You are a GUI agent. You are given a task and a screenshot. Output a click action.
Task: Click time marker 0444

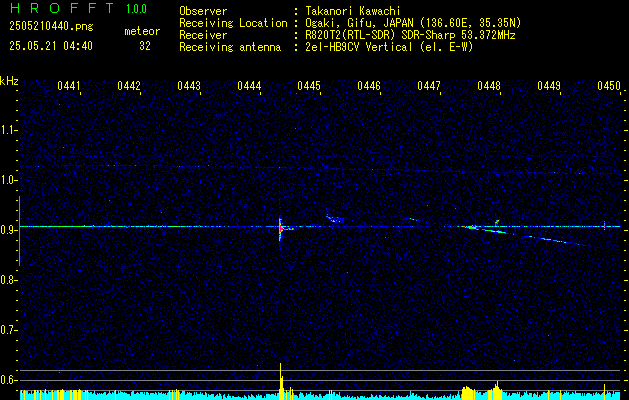[249, 86]
